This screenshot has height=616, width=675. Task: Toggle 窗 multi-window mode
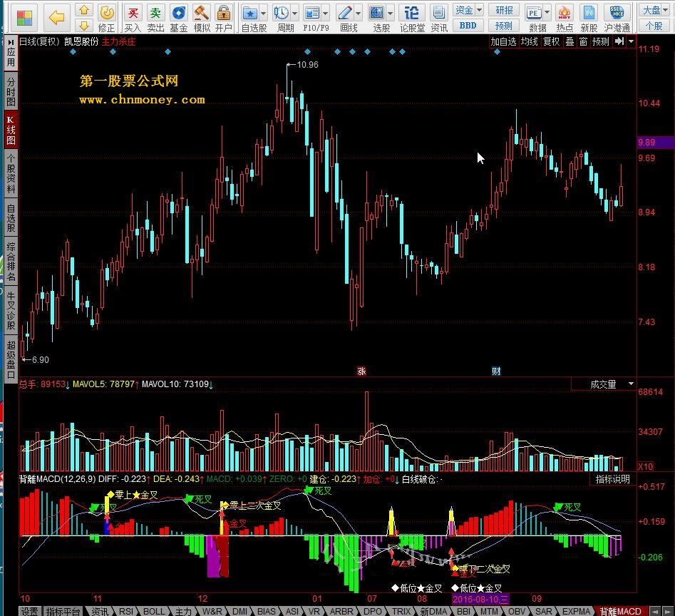point(583,41)
